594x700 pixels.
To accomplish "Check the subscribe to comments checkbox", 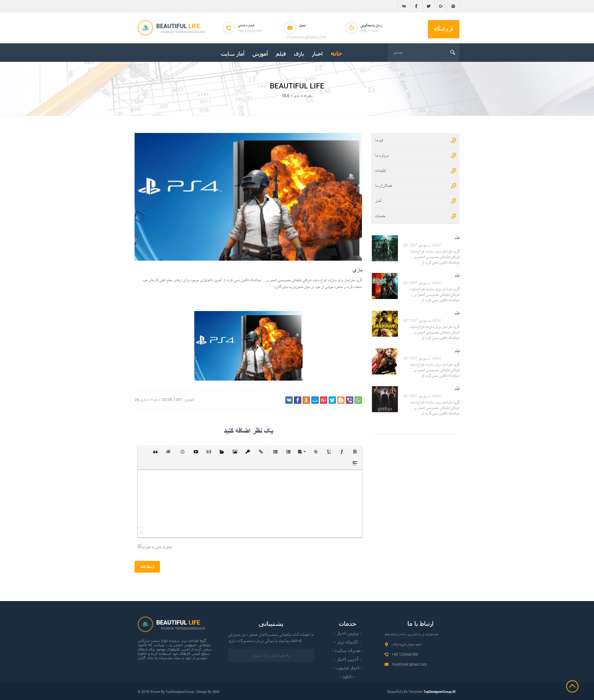I will tap(140, 546).
